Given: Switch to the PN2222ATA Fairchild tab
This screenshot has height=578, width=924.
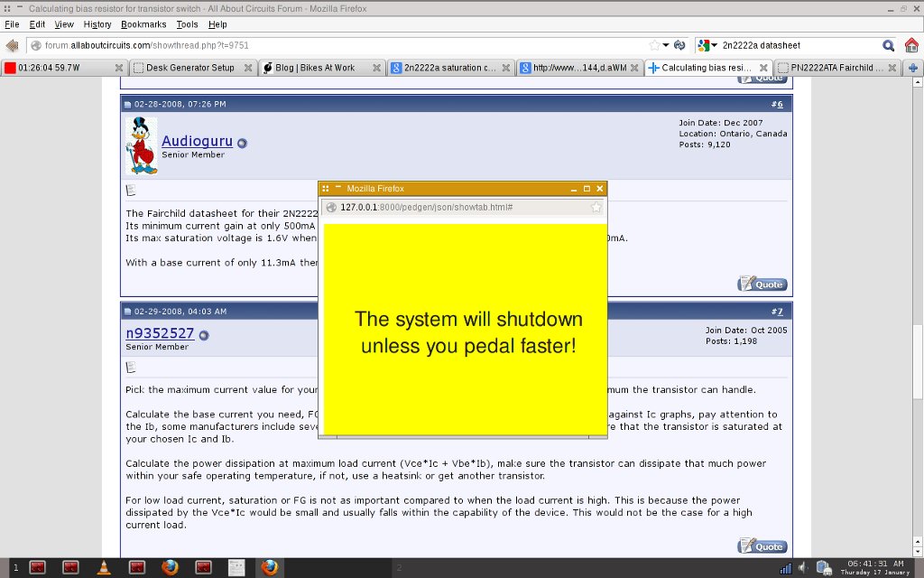Looking at the screenshot, I should tap(836, 68).
